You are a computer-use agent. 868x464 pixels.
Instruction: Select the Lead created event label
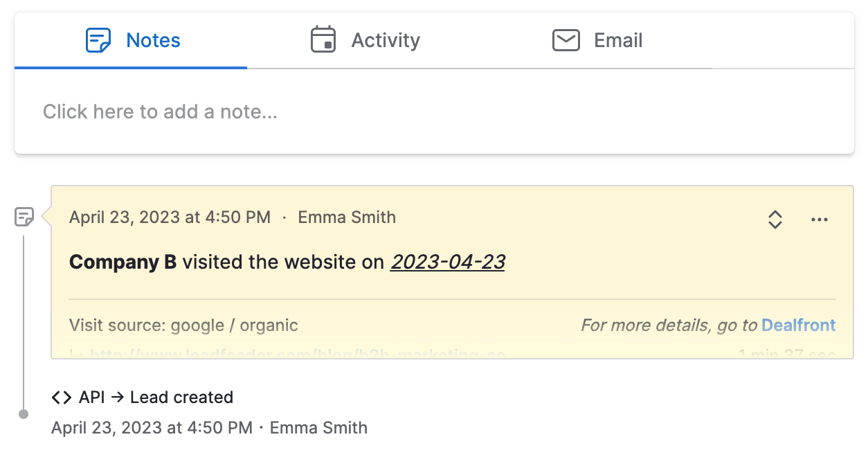click(181, 398)
